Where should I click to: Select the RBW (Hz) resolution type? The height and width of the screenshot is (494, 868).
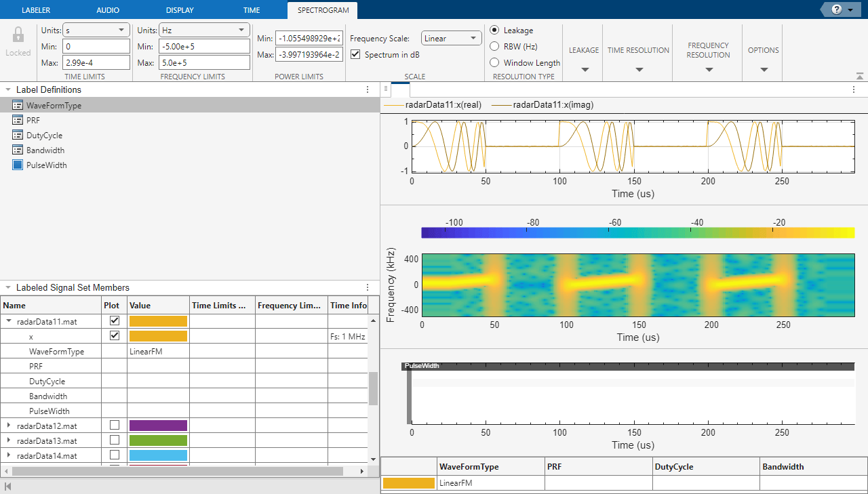click(x=494, y=47)
